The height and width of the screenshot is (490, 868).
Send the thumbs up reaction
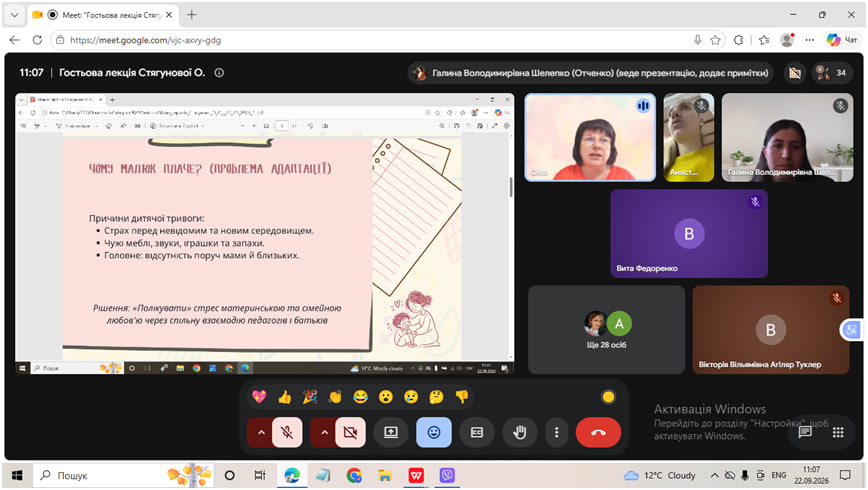(x=285, y=396)
